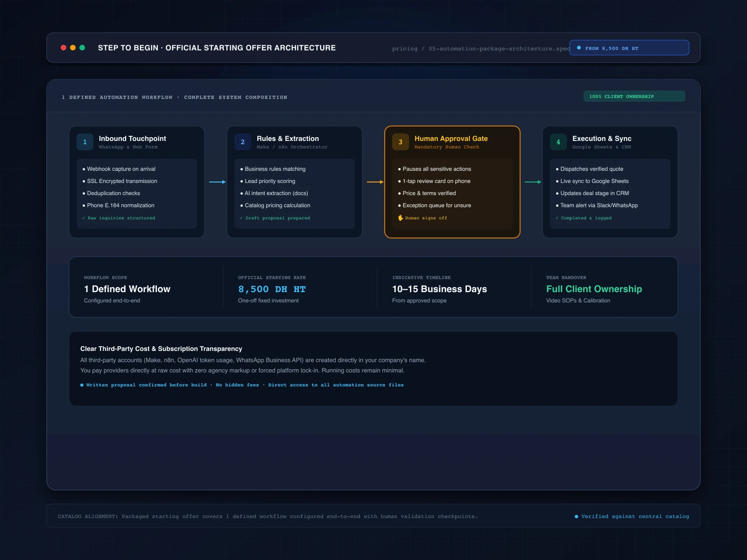Click Verified against central catalog status
Image resolution: width=747 pixels, height=560 pixels.
(x=632, y=516)
